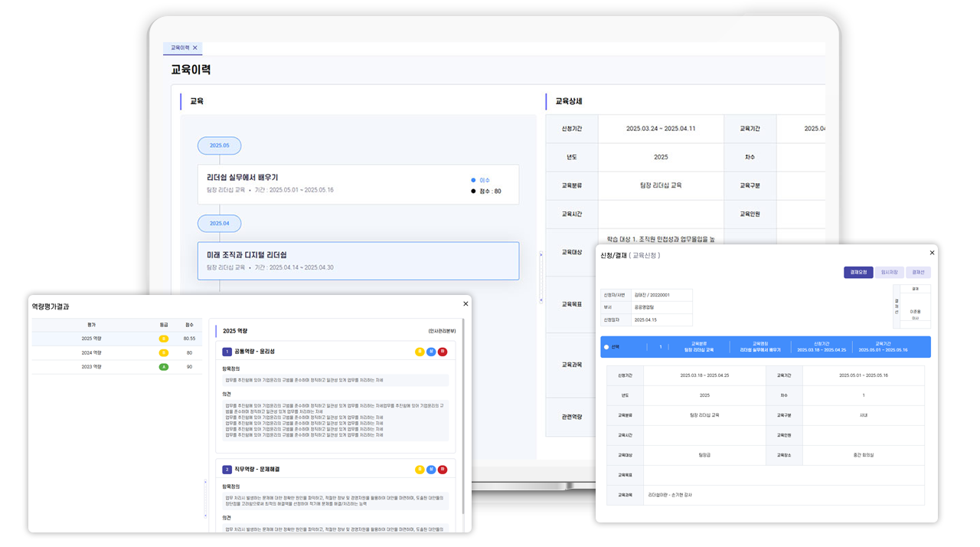
Task: Click red rating circle in 직무역량 - 문제해결
Action: [443, 470]
